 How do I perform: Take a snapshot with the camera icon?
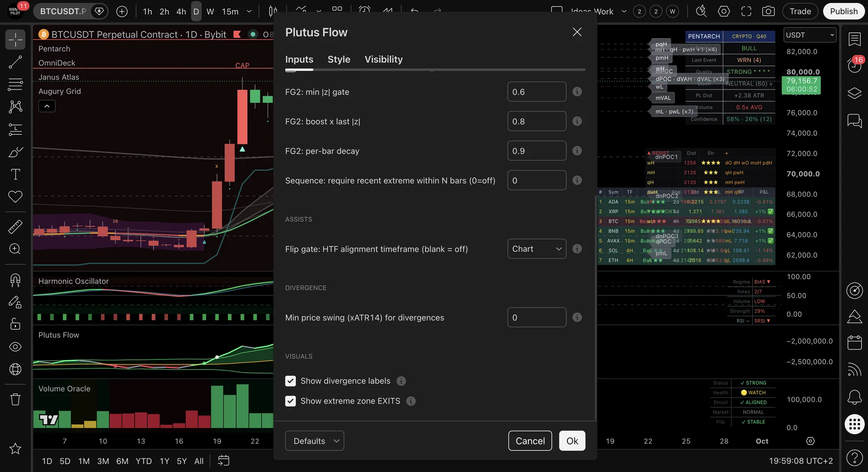coord(768,12)
